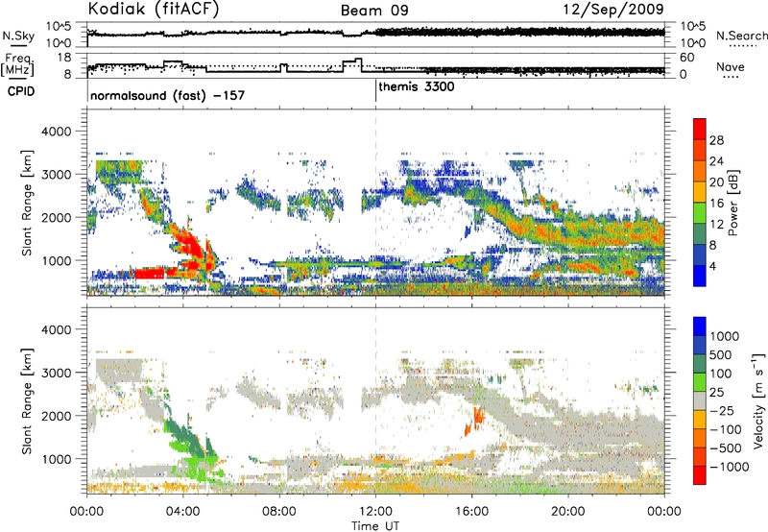Viewport: 768px width, 532px height.
Task: Select the teal 8–12 dB power colorbar segment
Action: [700, 234]
